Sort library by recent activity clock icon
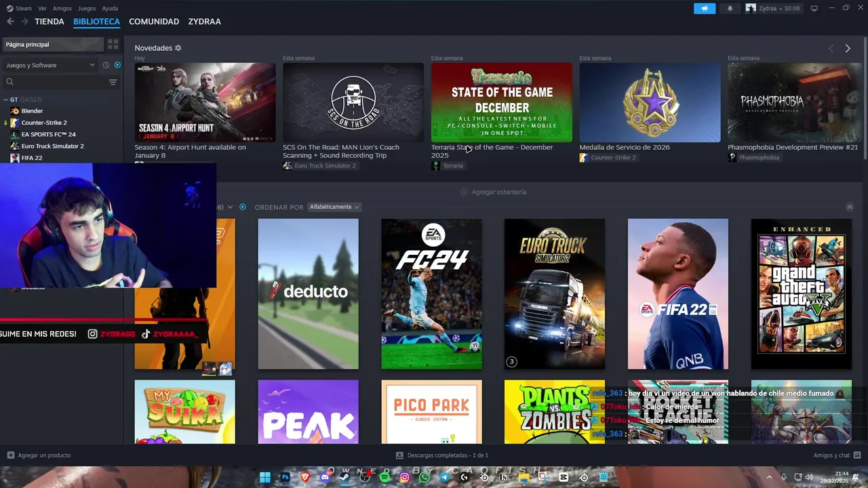This screenshot has height=488, width=868. [x=106, y=65]
